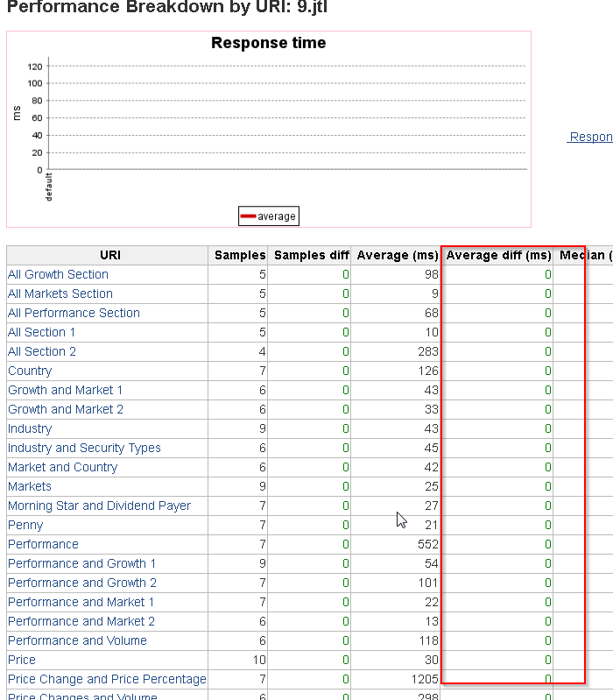Open the Country URI link
Screen dimensions: 613x700
[x=30, y=371]
